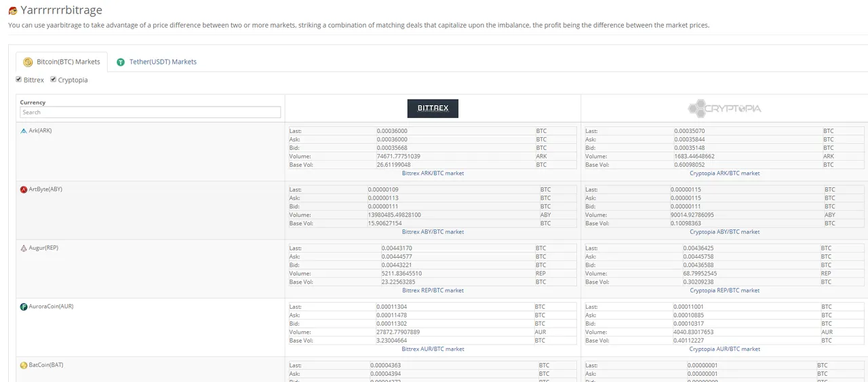The height and width of the screenshot is (382, 868).
Task: Click AuroraCoin Bittrex ask value 0.00011478
Action: [392, 316]
